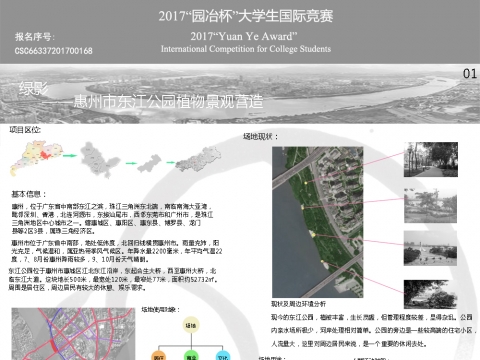
Task: Click bottom photo of dark tree canopy
Action: point(430,294)
